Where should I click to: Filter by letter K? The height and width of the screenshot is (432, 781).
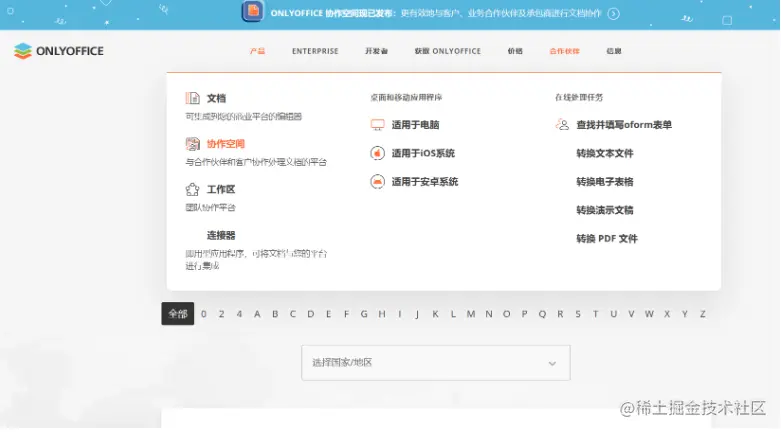pos(435,314)
